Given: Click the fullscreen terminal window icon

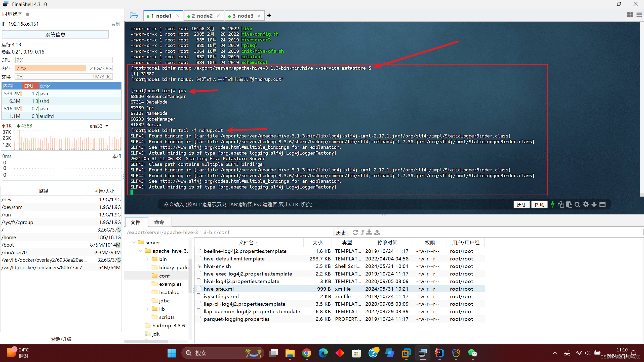Looking at the screenshot, I should (x=602, y=205).
